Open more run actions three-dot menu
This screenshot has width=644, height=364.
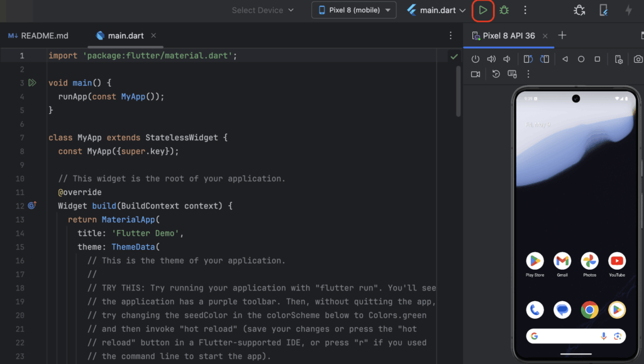pyautogui.click(x=525, y=10)
